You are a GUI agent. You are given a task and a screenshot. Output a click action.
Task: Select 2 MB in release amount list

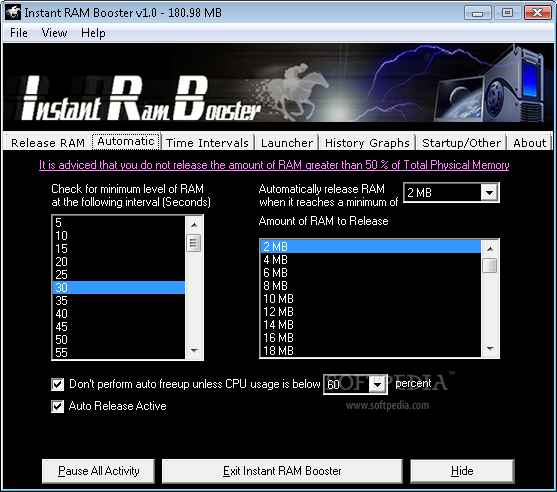[x=371, y=247]
